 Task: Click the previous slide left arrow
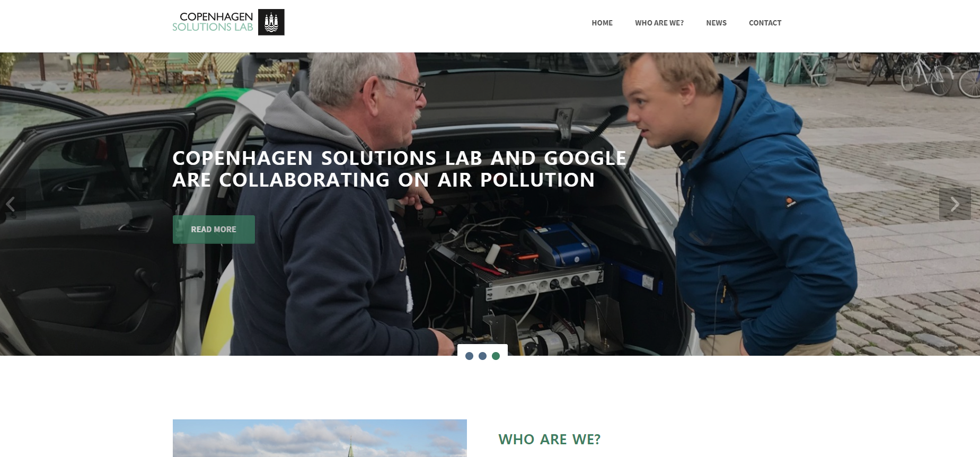(x=11, y=204)
